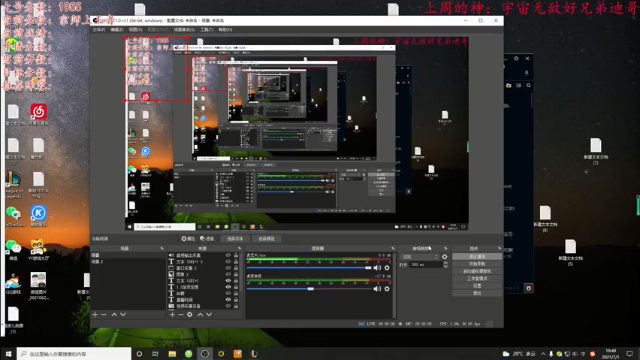Screen dimensions: 640x360
Task: Toggle visibility of 图像 2 source
Action: click(x=228, y=274)
